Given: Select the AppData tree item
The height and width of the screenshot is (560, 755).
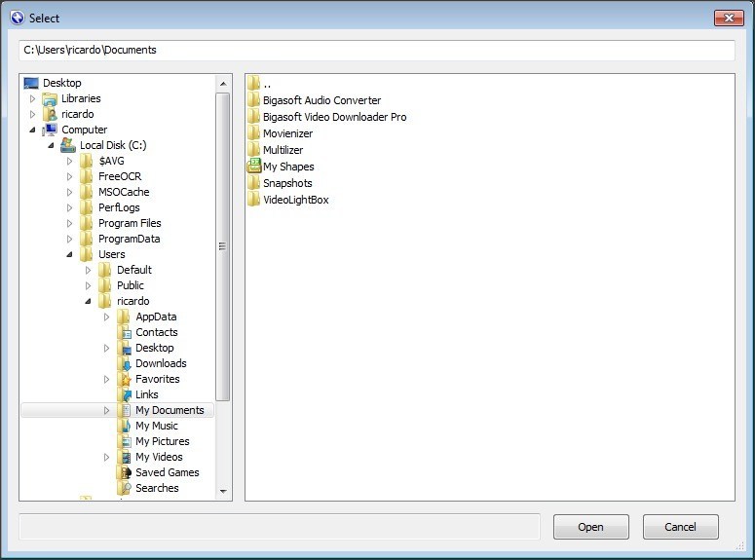Looking at the screenshot, I should point(156,317).
